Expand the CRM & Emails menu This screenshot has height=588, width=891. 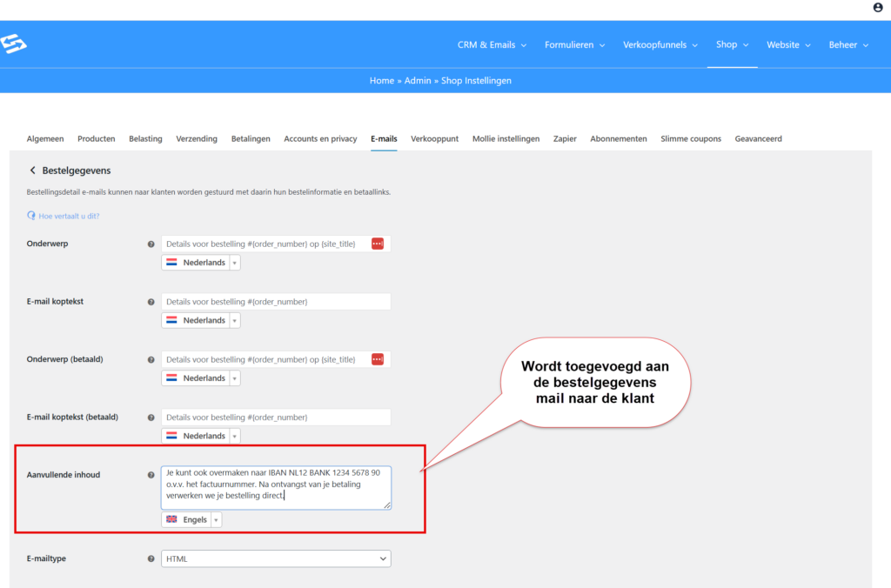tap(493, 45)
